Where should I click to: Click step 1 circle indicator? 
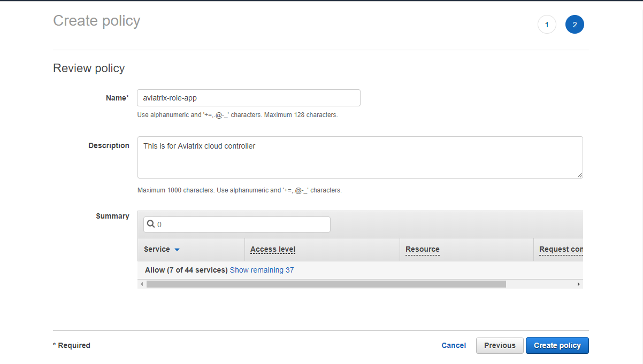tap(547, 25)
